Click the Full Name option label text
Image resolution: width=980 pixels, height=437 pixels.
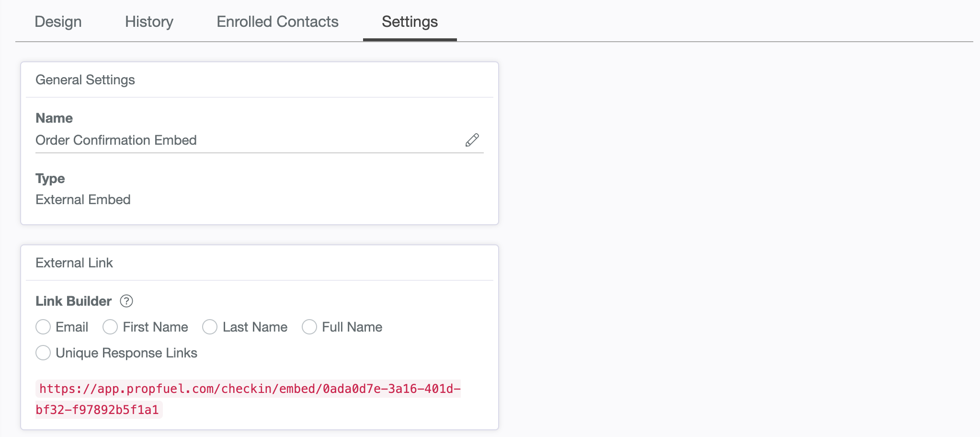352,327
